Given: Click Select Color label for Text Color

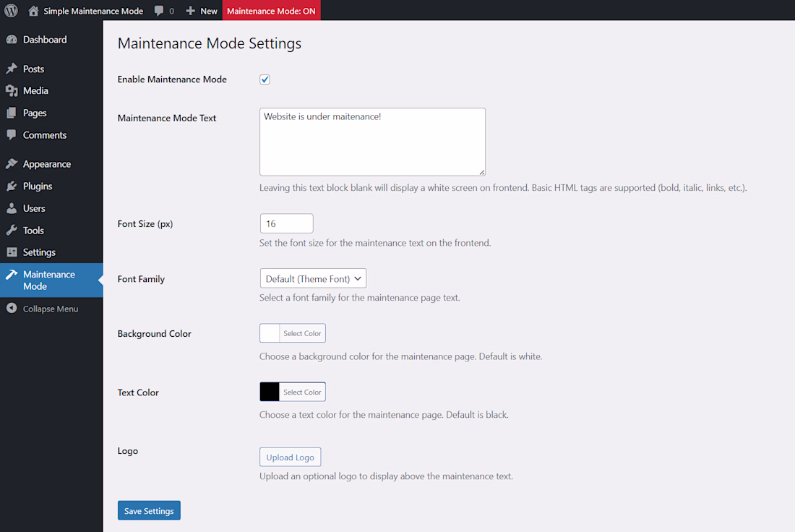Looking at the screenshot, I should pos(302,392).
